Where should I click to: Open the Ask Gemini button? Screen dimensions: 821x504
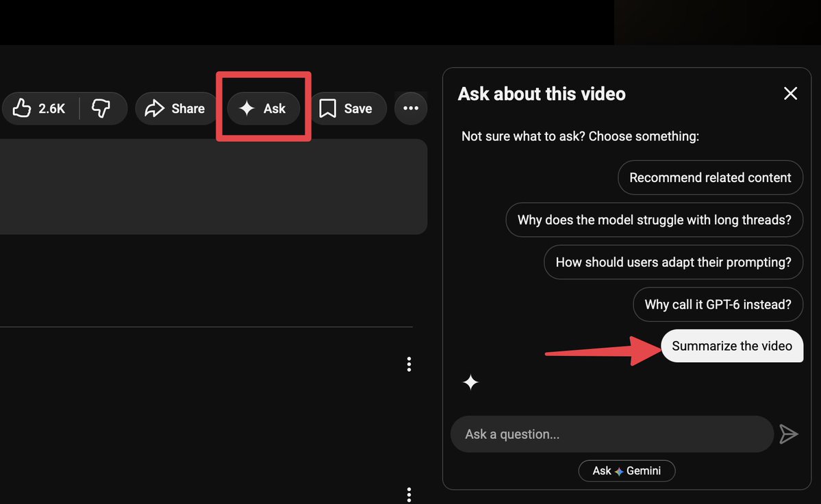tap(627, 471)
